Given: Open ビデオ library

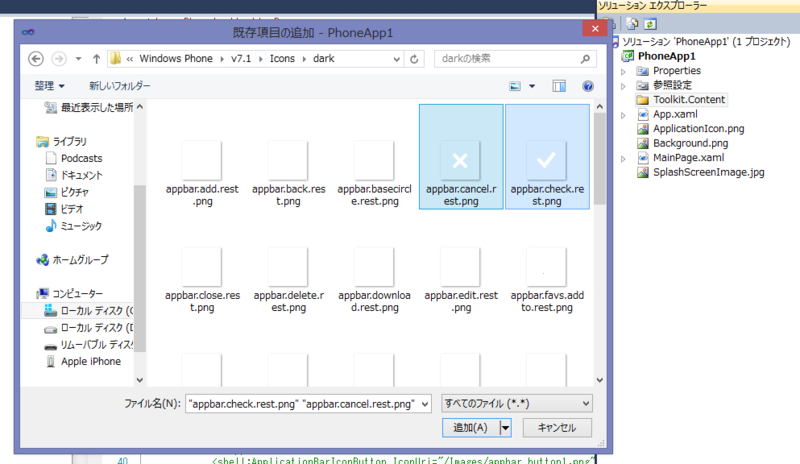Looking at the screenshot, I should point(63,209).
